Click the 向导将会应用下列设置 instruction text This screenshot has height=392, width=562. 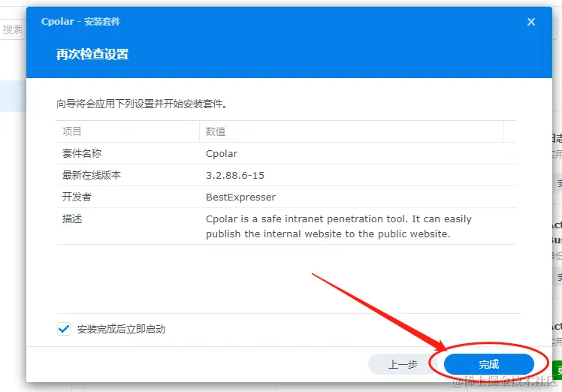(141, 104)
